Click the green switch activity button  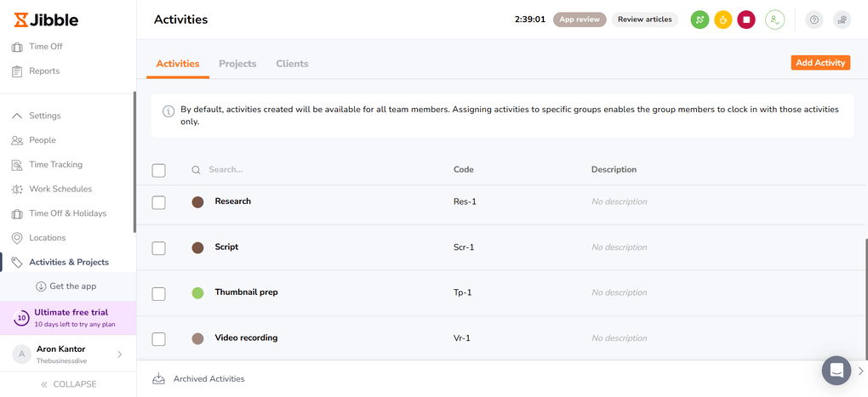tap(700, 20)
